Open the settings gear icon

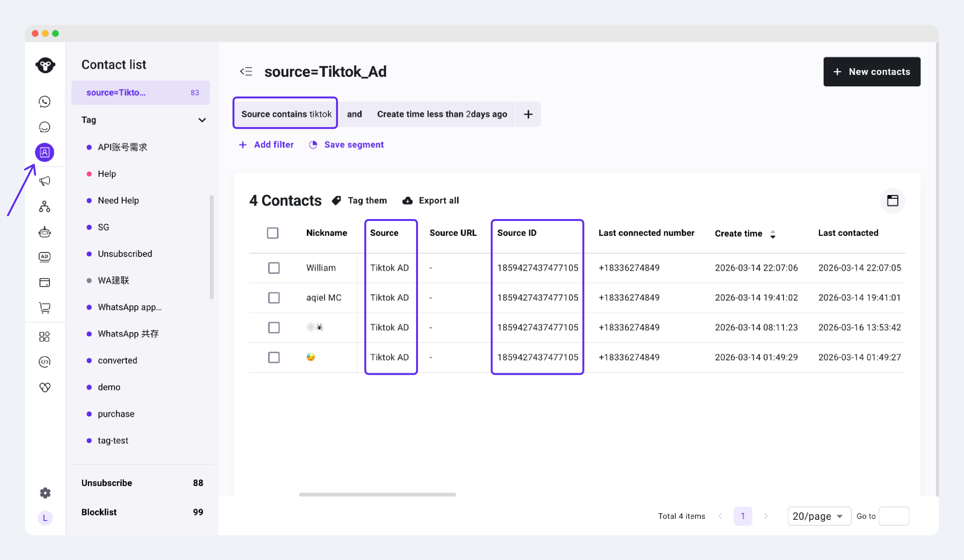click(45, 493)
